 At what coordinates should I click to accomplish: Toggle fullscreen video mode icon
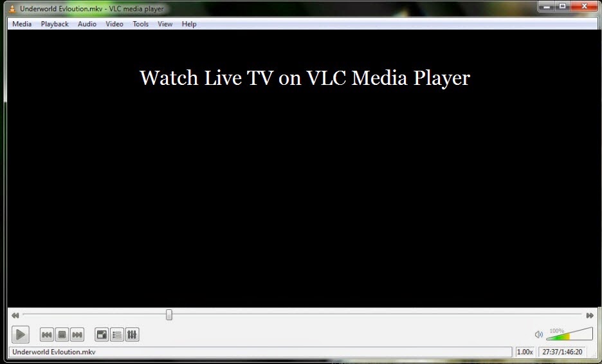point(102,335)
